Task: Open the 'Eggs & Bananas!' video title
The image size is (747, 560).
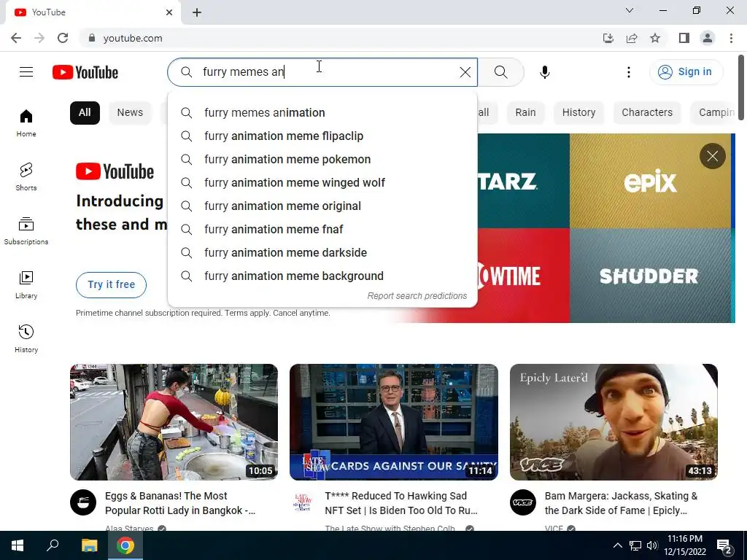Action: [x=181, y=503]
